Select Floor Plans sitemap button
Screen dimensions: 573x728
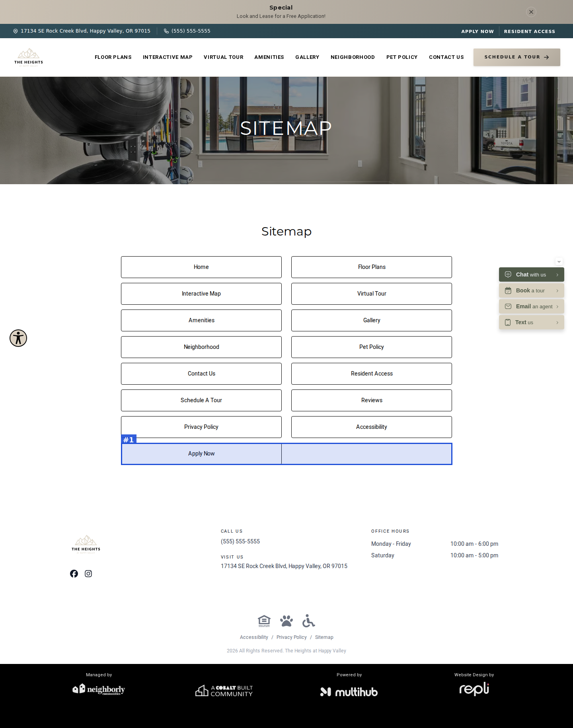coord(372,267)
